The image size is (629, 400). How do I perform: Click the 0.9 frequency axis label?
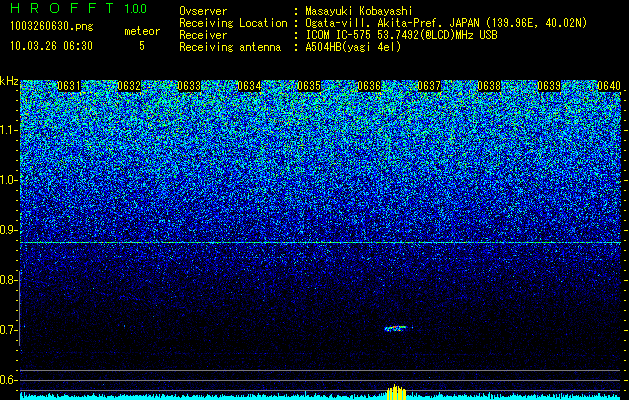[9, 230]
